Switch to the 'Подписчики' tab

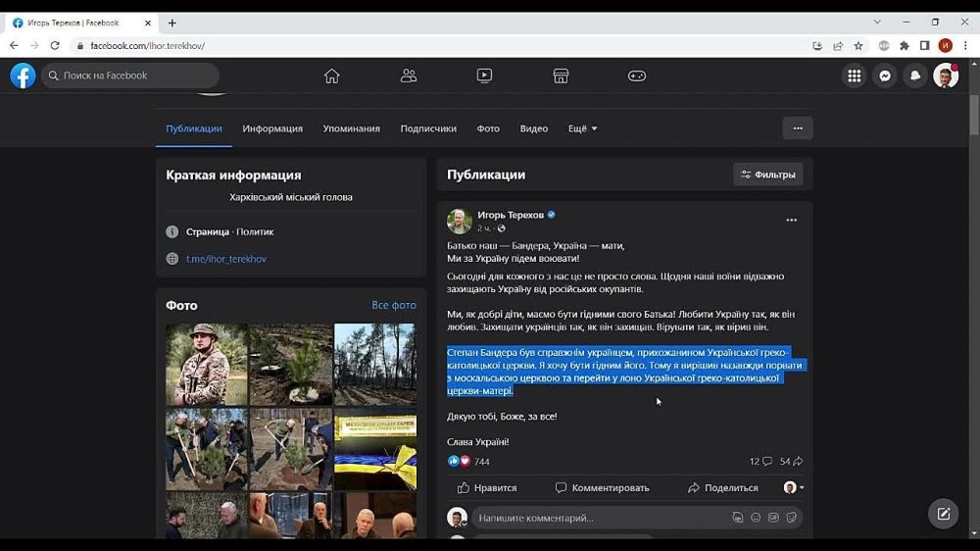(x=428, y=128)
